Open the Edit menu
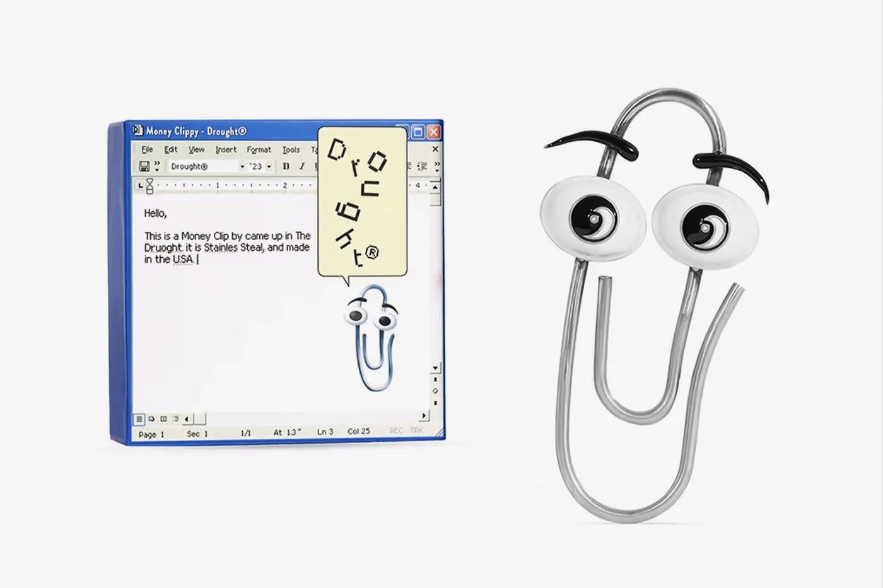 point(171,149)
